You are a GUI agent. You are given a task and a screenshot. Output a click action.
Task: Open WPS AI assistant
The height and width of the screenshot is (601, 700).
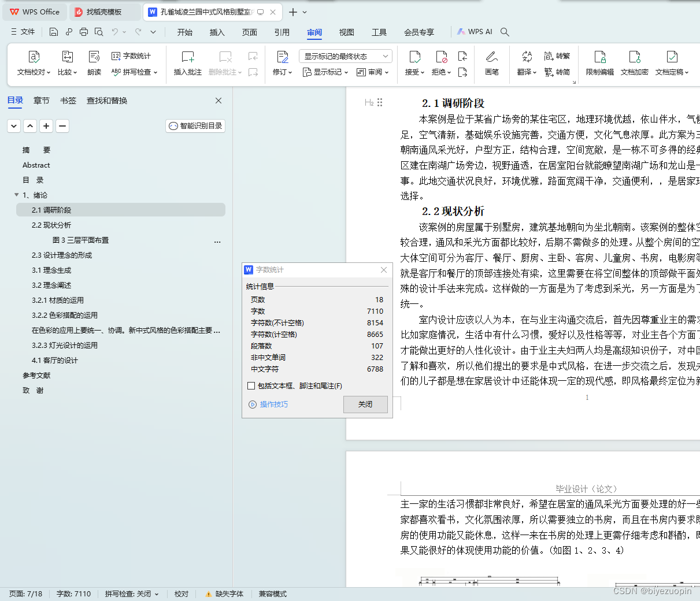[x=475, y=32]
